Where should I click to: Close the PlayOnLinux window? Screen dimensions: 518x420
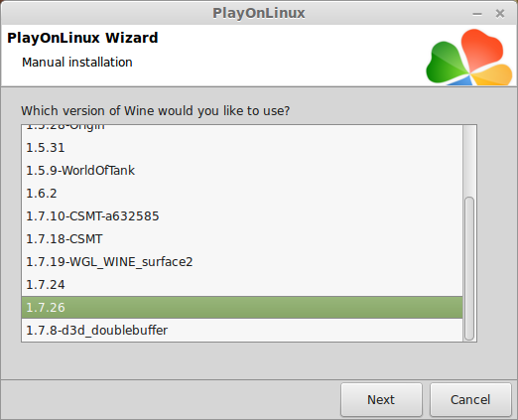(500, 14)
